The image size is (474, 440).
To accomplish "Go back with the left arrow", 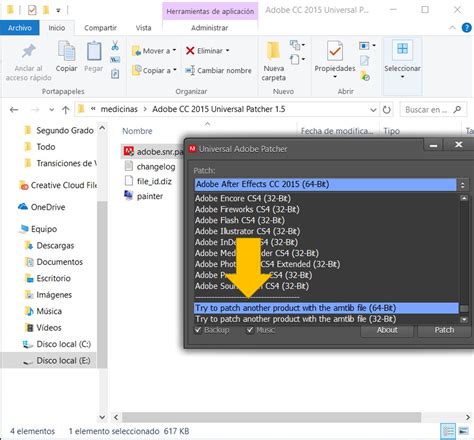I will [14, 110].
